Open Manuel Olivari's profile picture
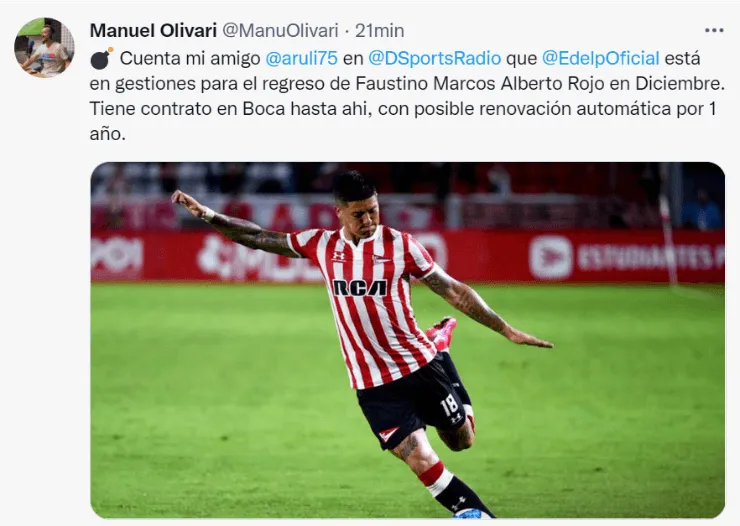The height and width of the screenshot is (526, 740). [x=44, y=47]
